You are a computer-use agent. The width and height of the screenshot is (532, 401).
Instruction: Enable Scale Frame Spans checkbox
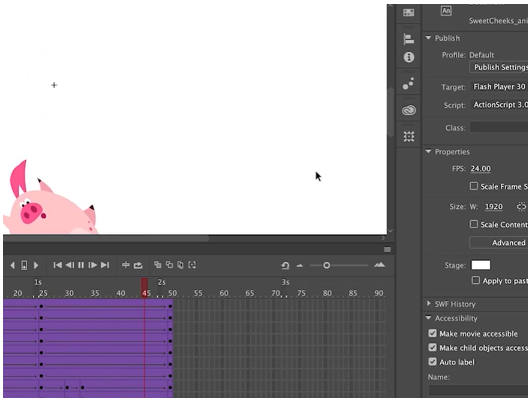474,186
